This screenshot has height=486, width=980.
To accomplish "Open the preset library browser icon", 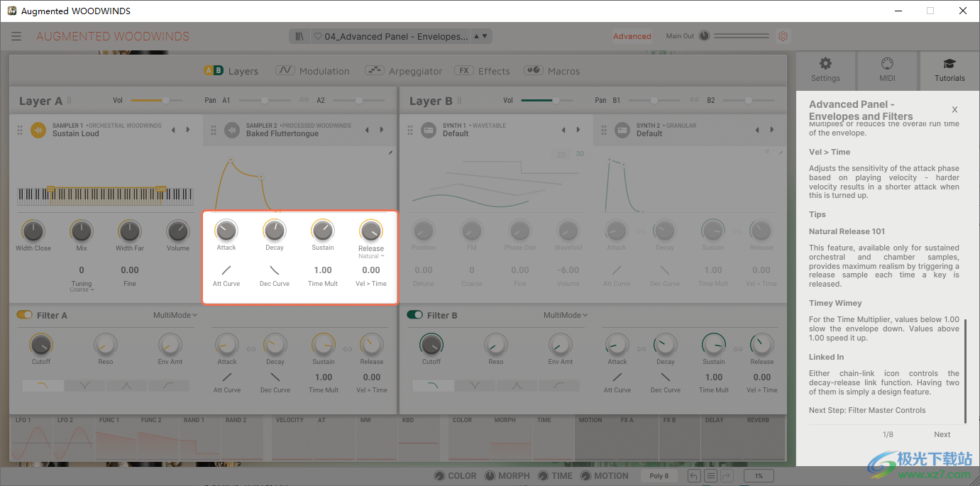I will [x=300, y=36].
